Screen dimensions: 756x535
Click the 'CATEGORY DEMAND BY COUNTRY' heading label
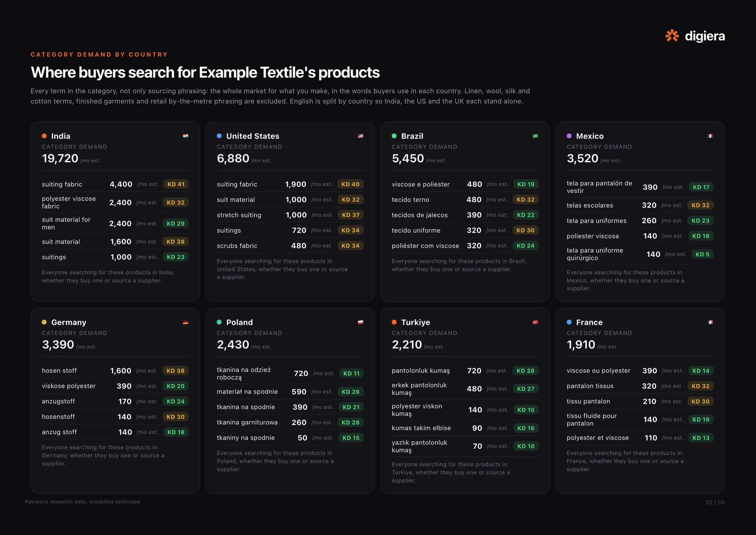(99, 55)
